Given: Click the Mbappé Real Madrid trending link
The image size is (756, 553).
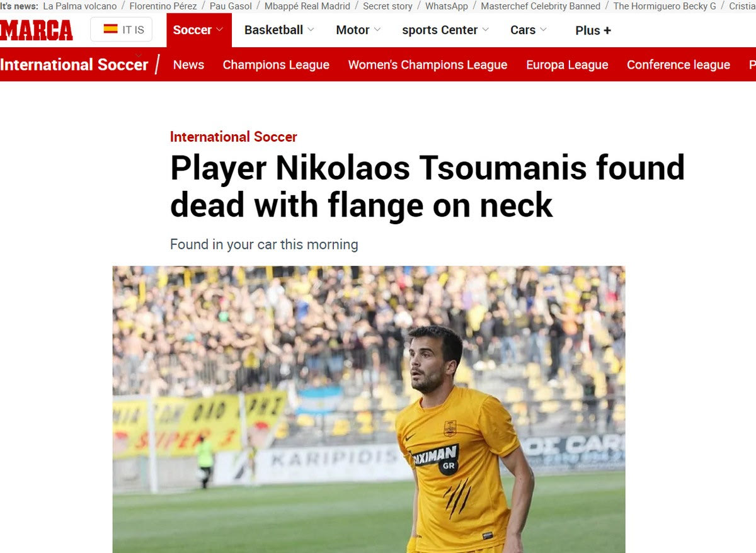Looking at the screenshot, I should coord(307,6).
